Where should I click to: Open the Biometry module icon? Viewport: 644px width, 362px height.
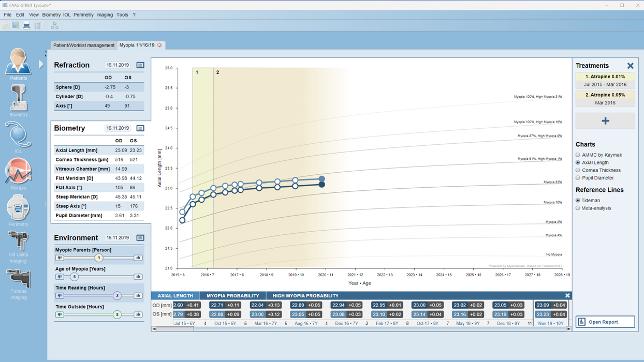[18, 98]
